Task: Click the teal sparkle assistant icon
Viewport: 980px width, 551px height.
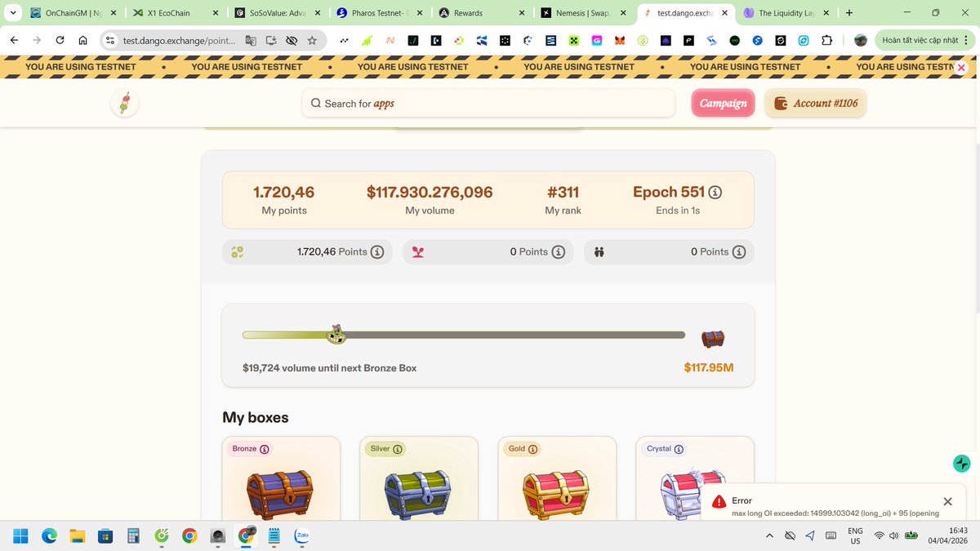Action: coord(962,464)
